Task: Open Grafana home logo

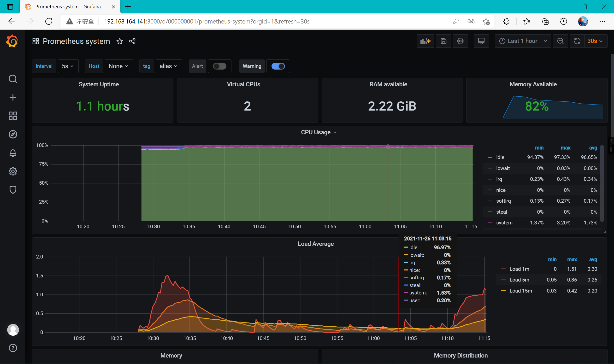Action: click(x=12, y=41)
